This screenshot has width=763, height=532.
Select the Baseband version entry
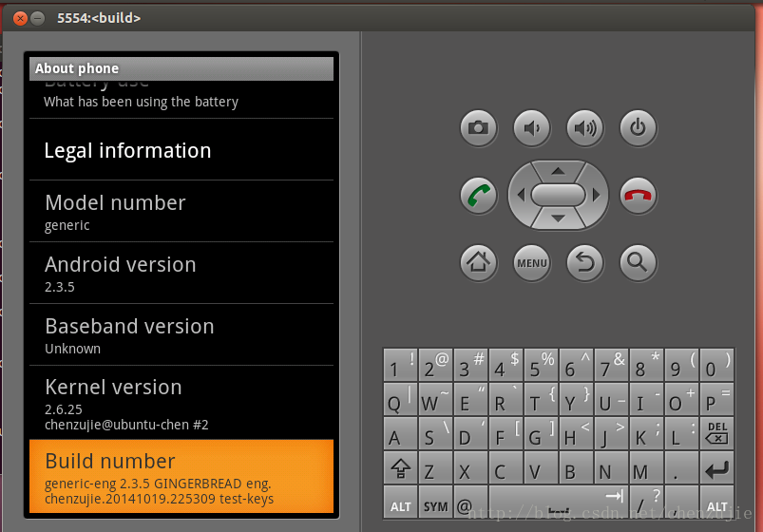(x=181, y=334)
